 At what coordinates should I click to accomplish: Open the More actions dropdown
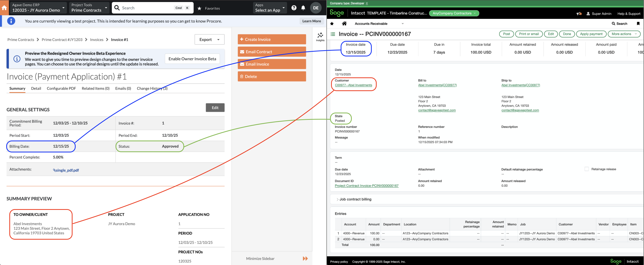point(624,34)
